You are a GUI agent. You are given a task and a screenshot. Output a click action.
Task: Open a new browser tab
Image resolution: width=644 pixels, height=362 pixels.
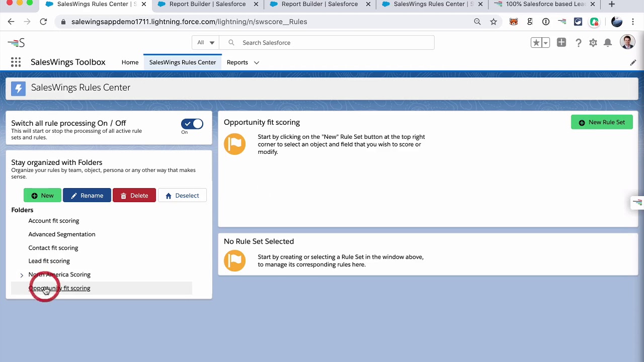[612, 4]
